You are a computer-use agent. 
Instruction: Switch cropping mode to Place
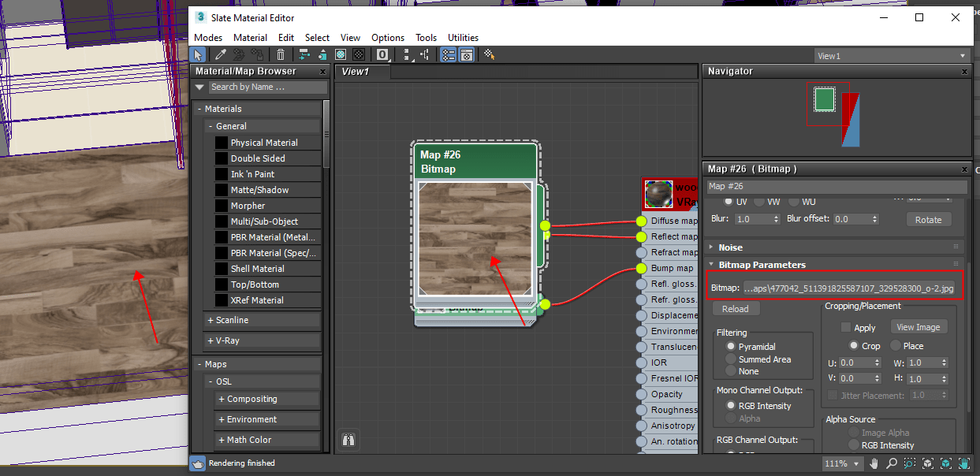(897, 345)
